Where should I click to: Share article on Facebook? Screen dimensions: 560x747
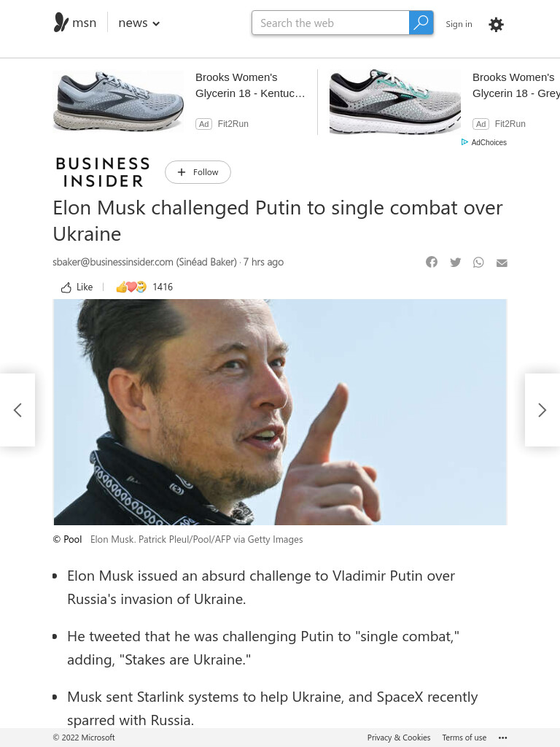[x=432, y=262]
